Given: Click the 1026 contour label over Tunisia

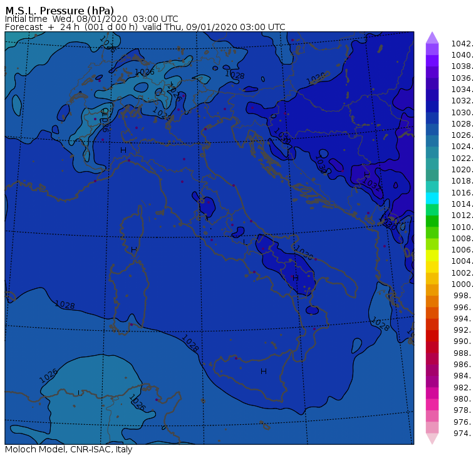Looking at the screenshot, I should [x=137, y=402].
